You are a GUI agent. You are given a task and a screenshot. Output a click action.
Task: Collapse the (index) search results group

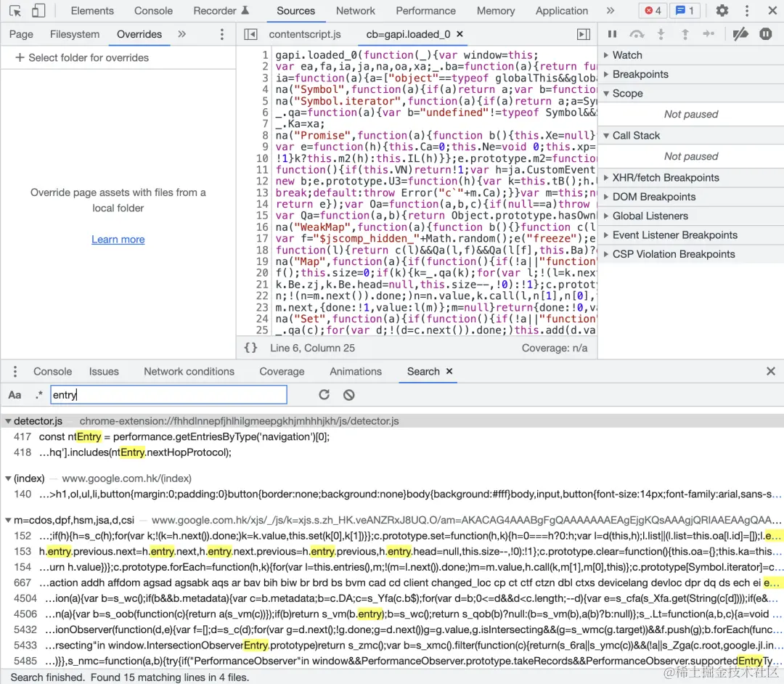tap(8, 479)
